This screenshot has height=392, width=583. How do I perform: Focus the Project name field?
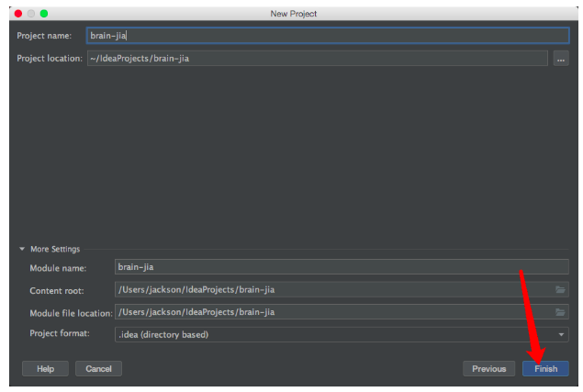[x=328, y=36]
